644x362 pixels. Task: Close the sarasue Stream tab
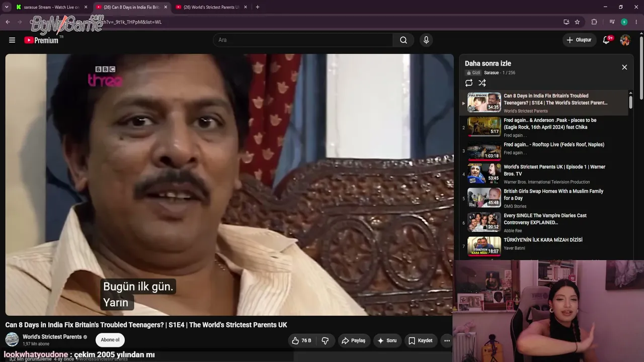coord(86,7)
